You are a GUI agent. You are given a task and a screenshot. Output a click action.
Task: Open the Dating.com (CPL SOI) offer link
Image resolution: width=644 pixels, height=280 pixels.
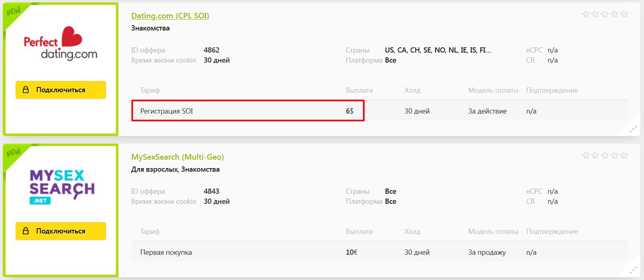click(170, 16)
